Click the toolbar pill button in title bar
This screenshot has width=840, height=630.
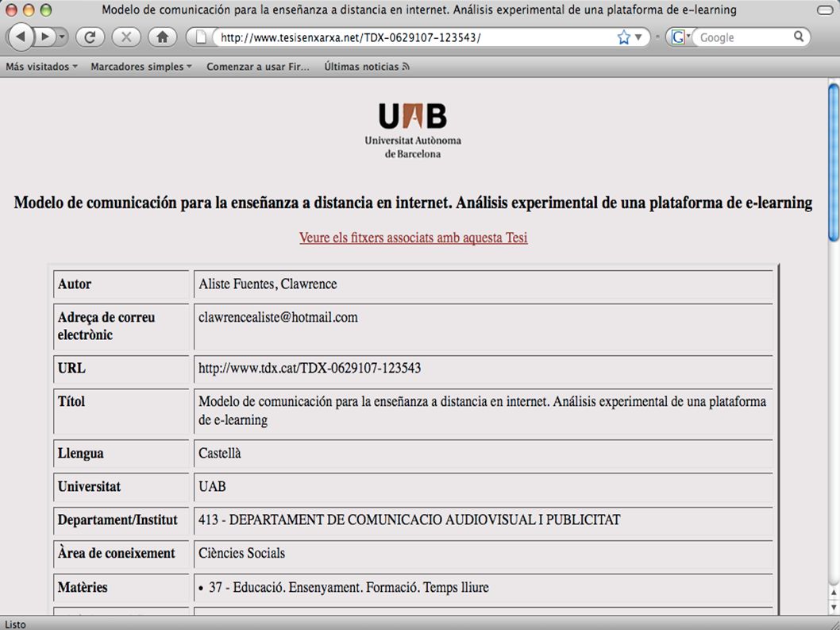coord(825,10)
